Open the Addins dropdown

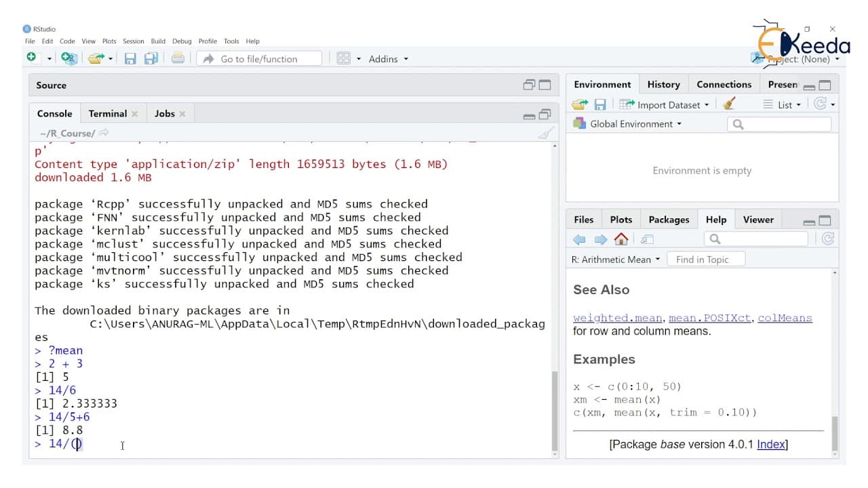(389, 59)
